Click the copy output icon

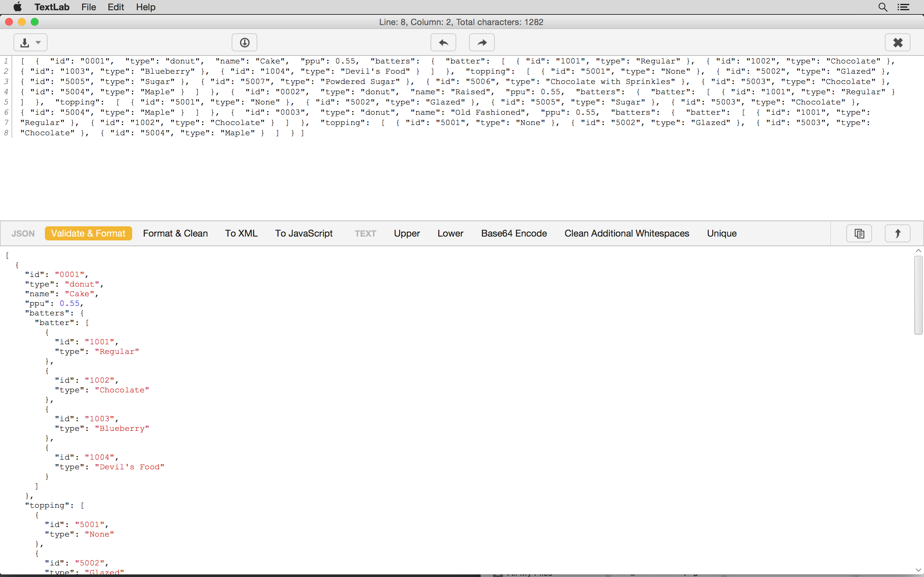tap(859, 234)
